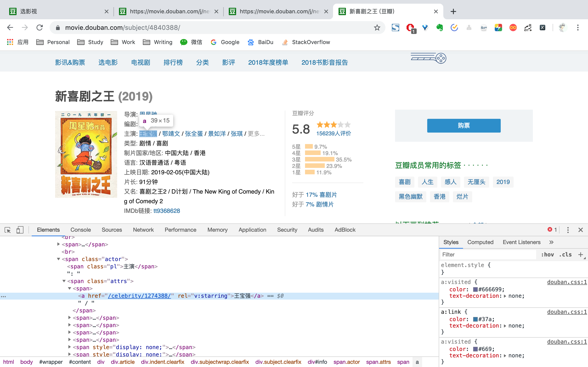Screen dimensions: 588x367
Task: Bookmark page with star icon
Action: pyautogui.click(x=377, y=28)
